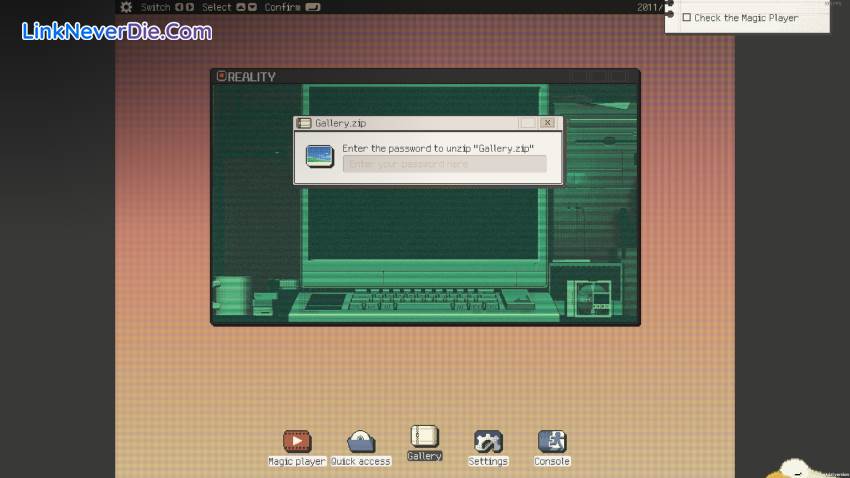This screenshot has width=850, height=478.
Task: Click the duck mascot in corner
Action: pos(797,468)
